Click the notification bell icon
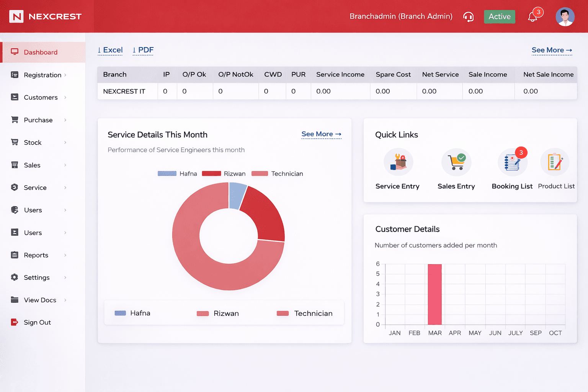588x392 pixels. point(532,17)
